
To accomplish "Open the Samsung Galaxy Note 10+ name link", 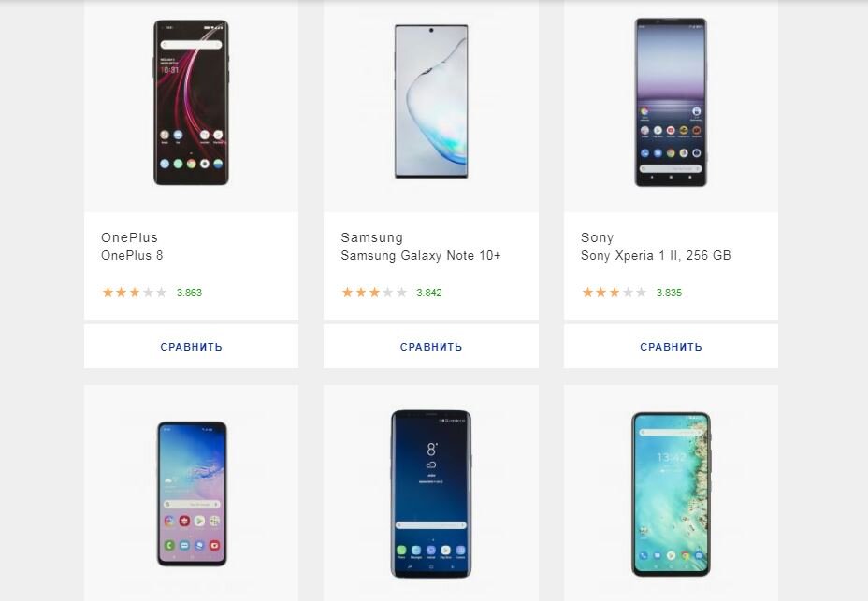I will pyautogui.click(x=421, y=256).
